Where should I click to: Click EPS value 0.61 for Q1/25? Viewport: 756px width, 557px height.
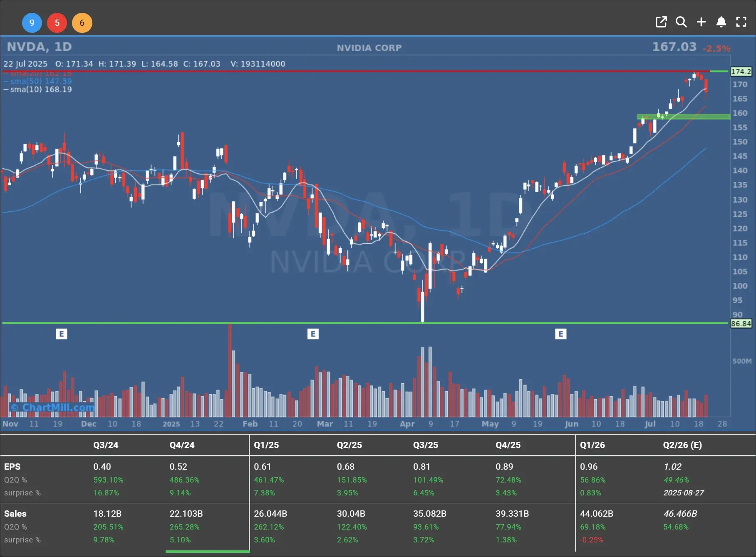click(x=263, y=467)
